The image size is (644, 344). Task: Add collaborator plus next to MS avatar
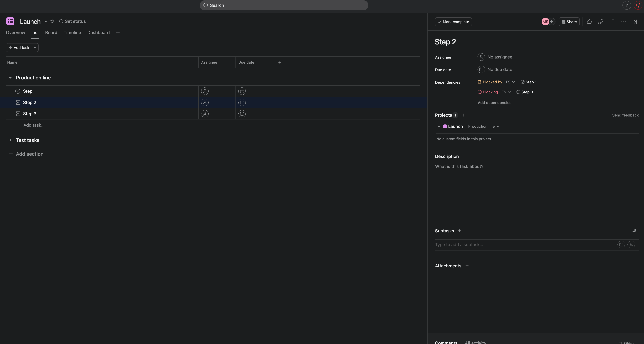(x=552, y=22)
